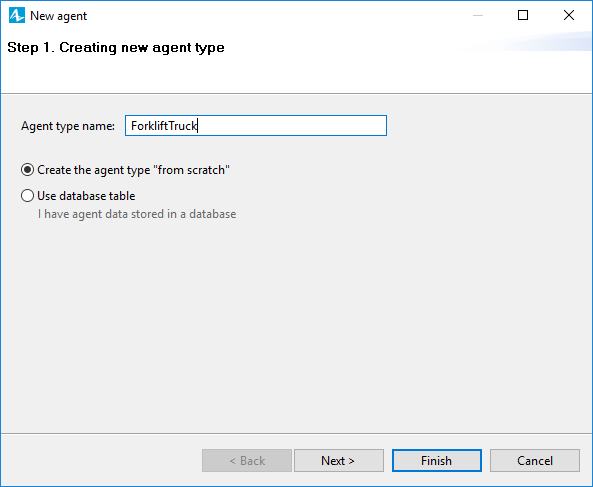Cancel the new agent wizard
Image resolution: width=593 pixels, height=487 pixels.
click(x=535, y=461)
